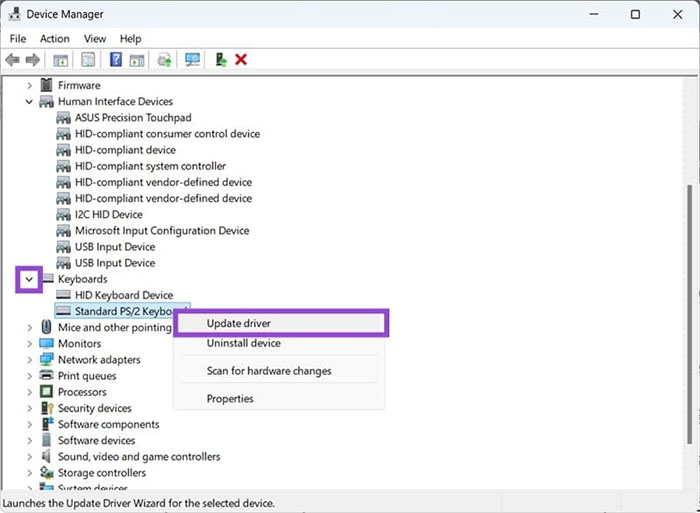700x513 pixels.
Task: Open the Action menu
Action: pyautogui.click(x=54, y=39)
